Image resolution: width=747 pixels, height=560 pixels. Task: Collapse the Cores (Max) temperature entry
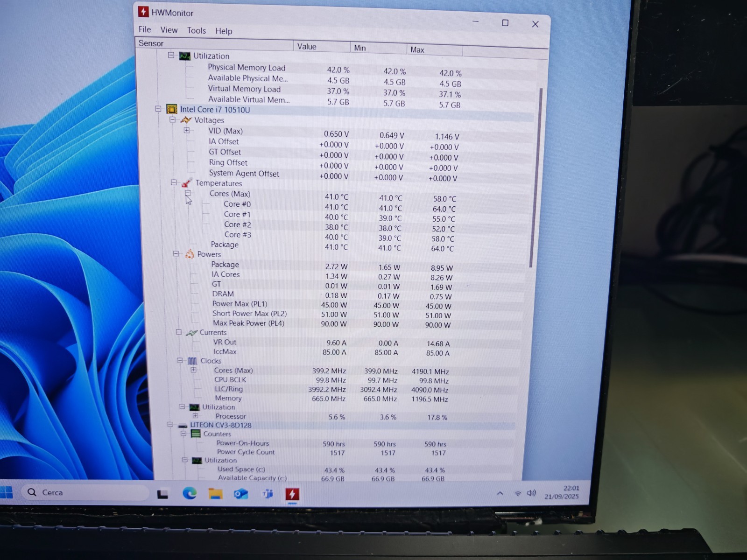tap(188, 193)
